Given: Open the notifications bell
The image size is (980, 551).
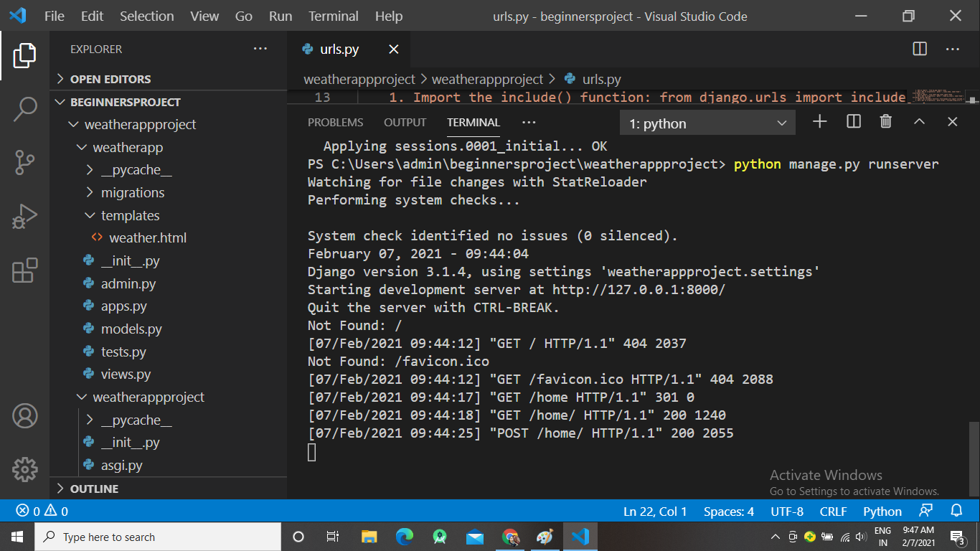Looking at the screenshot, I should (x=957, y=511).
